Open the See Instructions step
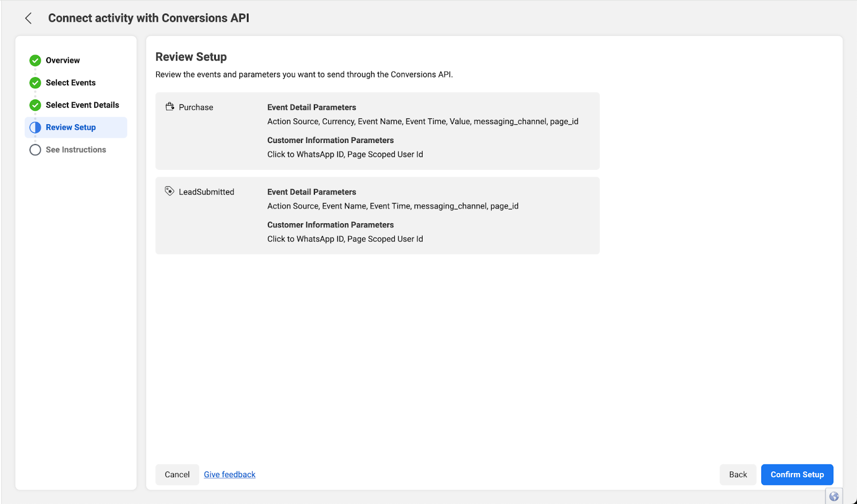Image resolution: width=857 pixels, height=504 pixels. tap(76, 150)
